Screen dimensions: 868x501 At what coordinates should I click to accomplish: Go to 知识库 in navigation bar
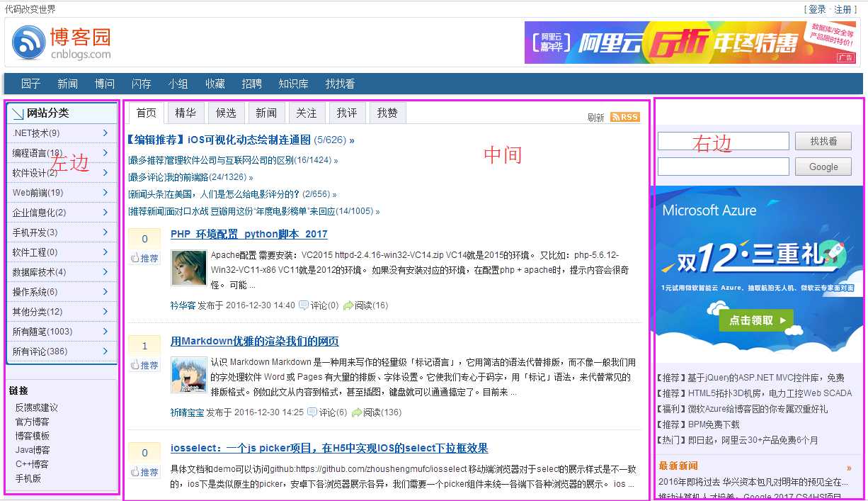(x=293, y=84)
